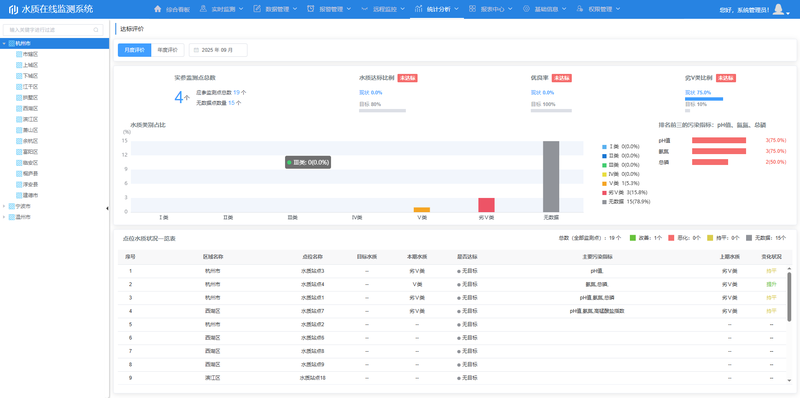The height and width of the screenshot is (398, 800).
Task: Click the orange Ⅴ类 legend swatch
Action: point(605,183)
